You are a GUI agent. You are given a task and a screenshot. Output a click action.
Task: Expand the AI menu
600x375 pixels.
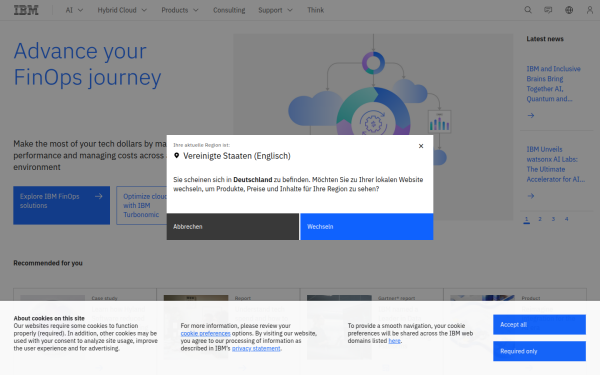[x=74, y=10]
